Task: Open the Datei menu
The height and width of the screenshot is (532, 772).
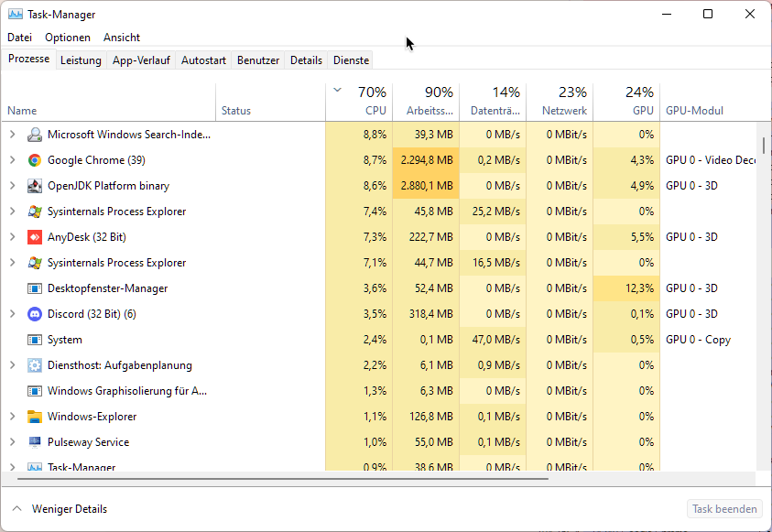Action: (x=19, y=38)
